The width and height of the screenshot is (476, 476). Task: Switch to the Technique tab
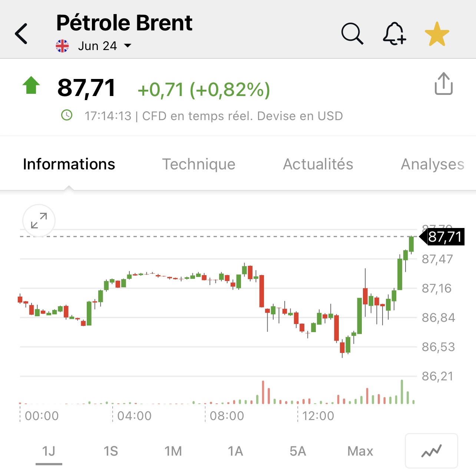click(x=199, y=164)
